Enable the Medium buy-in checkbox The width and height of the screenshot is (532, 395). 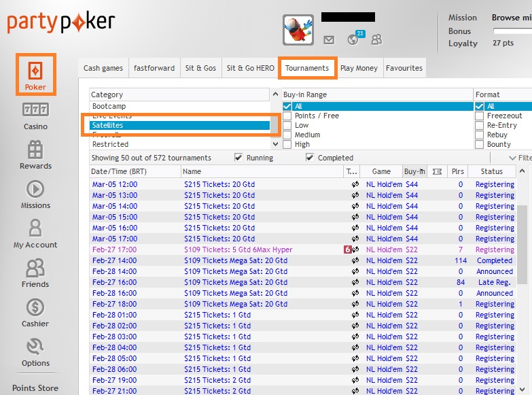[287, 135]
